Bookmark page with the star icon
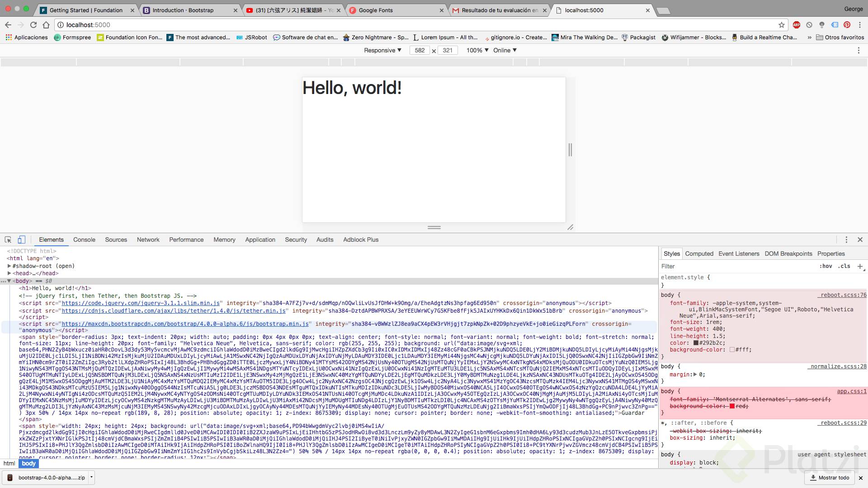Viewport: 868px width, 488px height. (781, 25)
